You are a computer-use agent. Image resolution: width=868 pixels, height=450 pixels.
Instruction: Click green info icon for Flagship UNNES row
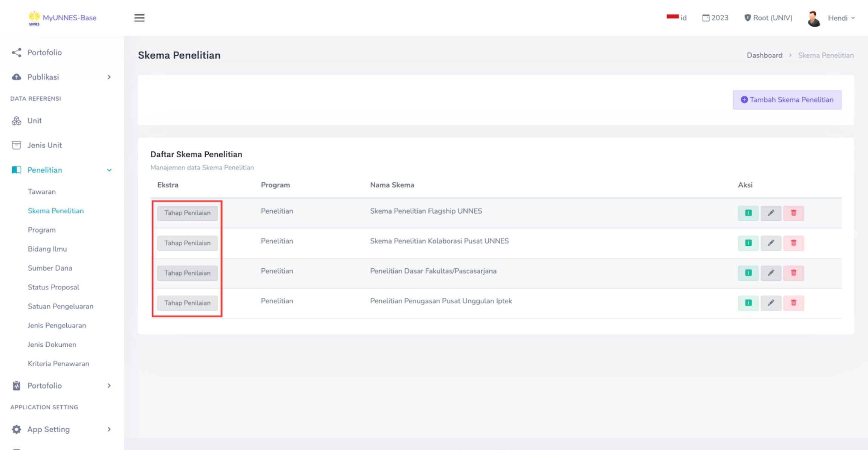click(x=748, y=213)
